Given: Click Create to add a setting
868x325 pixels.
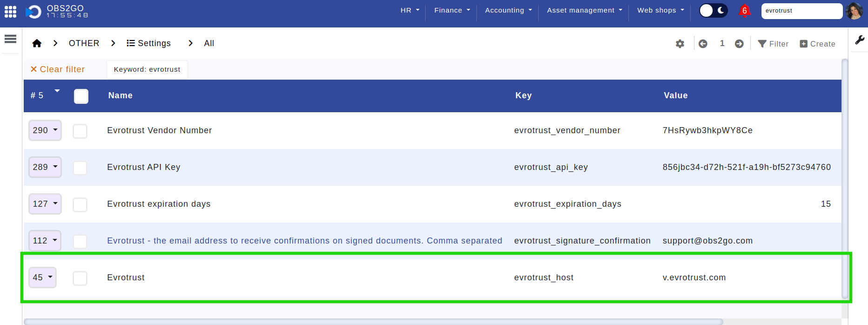Looking at the screenshot, I should pyautogui.click(x=817, y=44).
